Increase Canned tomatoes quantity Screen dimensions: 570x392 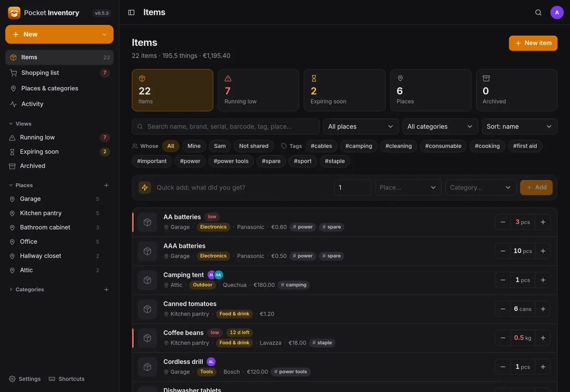(543, 309)
